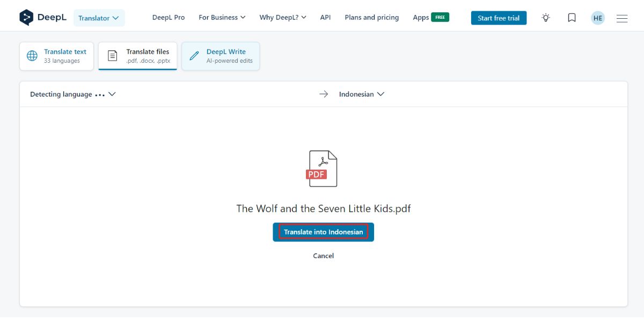Click Cancel to remove the file
This screenshot has width=644, height=322.
click(323, 255)
